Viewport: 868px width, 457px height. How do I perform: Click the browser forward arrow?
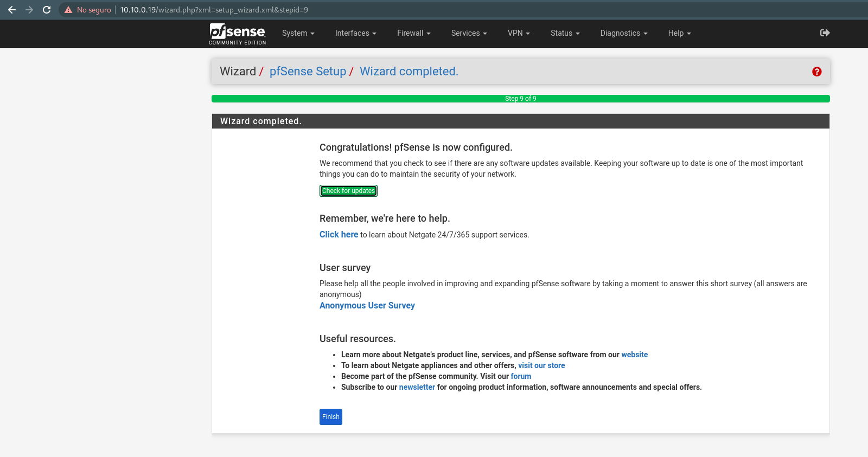pos(29,10)
